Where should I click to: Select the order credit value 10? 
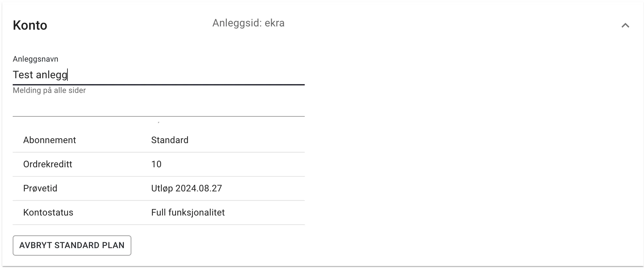coord(156,164)
